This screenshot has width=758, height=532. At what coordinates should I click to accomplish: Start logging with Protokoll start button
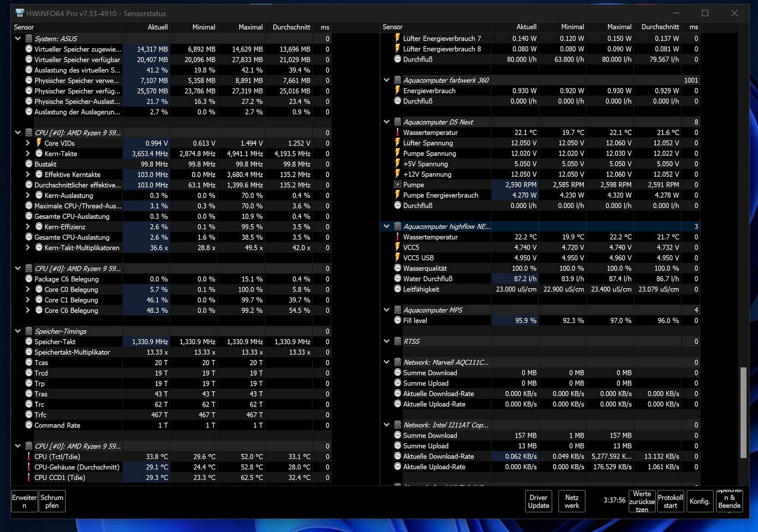(670, 501)
